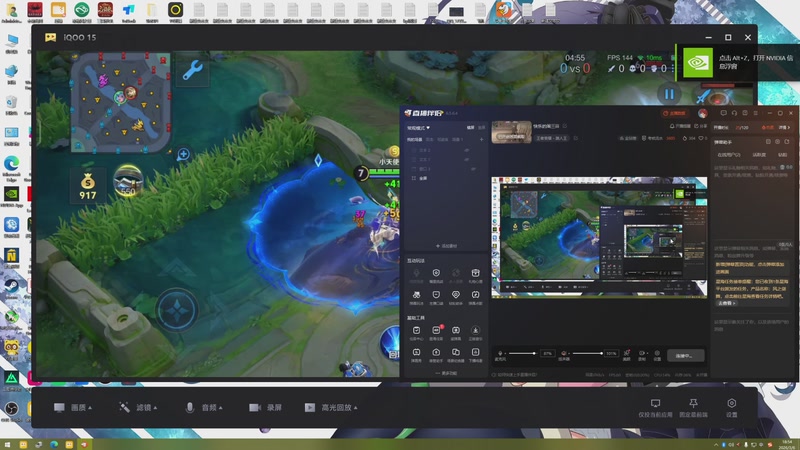
Task: Click the 分享 share link
Action: point(701,126)
